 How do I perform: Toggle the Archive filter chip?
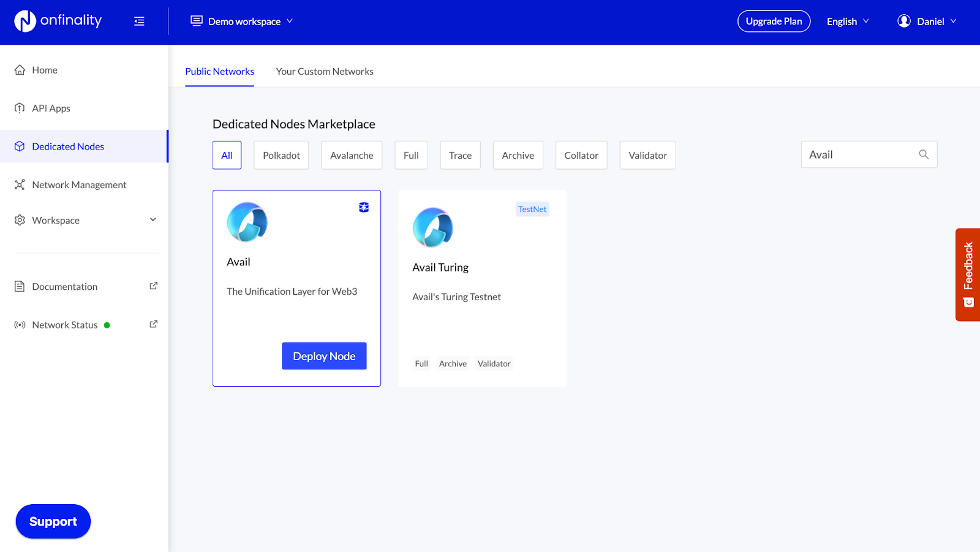tap(518, 156)
